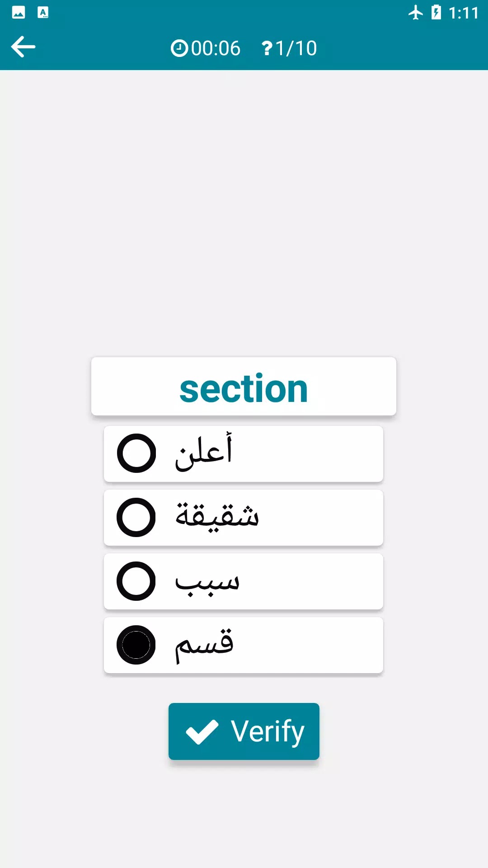Click the checkmark icon on Verify
Screen dimensions: 488x868
pos(202,731)
